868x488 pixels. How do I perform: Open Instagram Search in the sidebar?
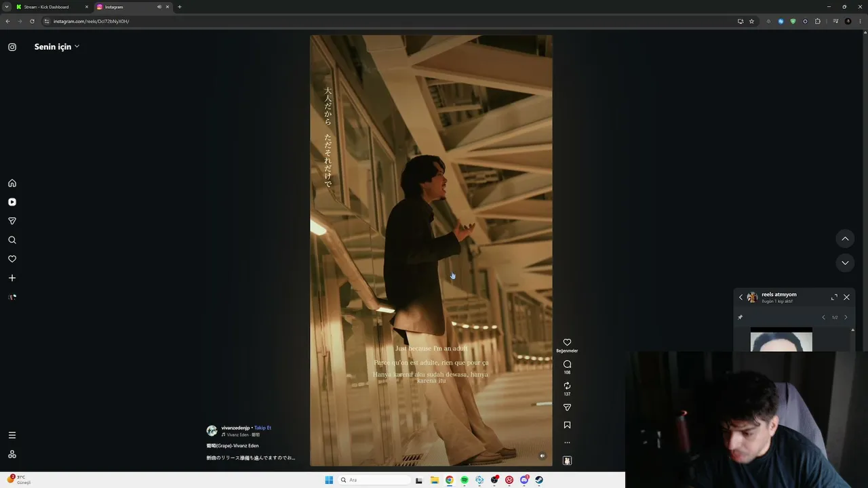pos(12,240)
